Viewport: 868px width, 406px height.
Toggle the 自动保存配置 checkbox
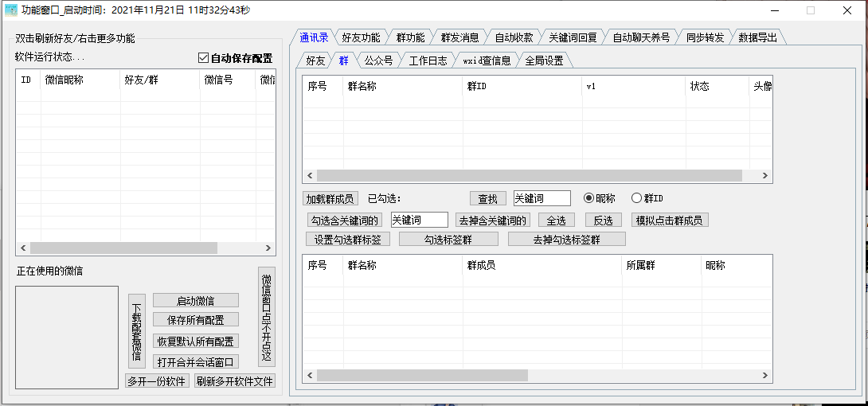tap(204, 58)
